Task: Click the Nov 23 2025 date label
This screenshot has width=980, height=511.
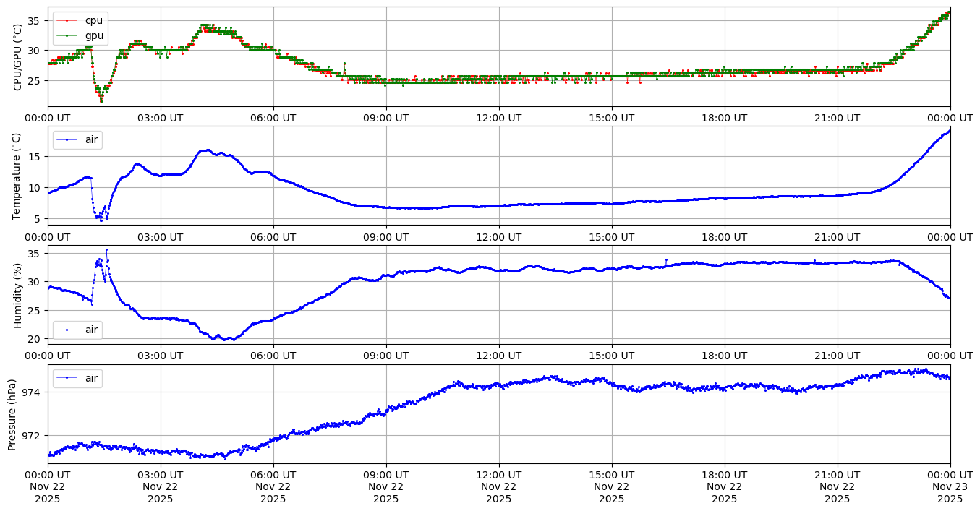Action: [950, 493]
